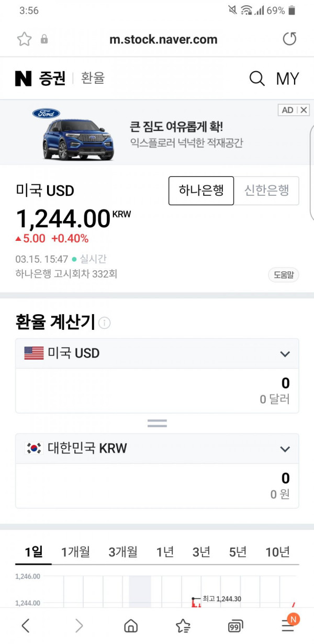Open browser hamburger menu
Image resolution: width=314 pixels, height=644 pixels.
(287, 626)
